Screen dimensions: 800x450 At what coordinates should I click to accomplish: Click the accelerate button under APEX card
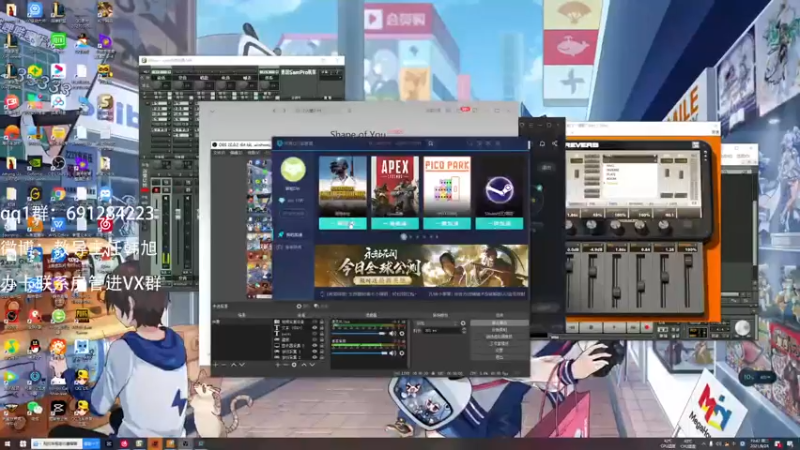395,223
